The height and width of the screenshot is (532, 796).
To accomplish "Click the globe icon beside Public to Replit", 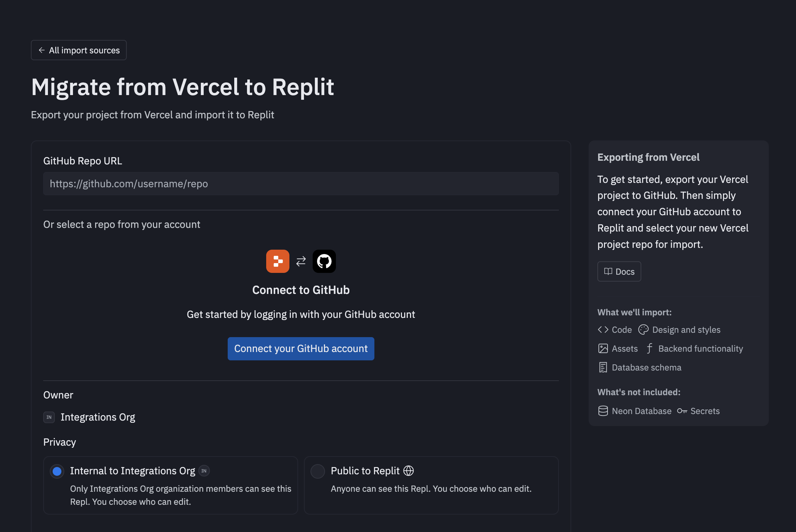I will 409,471.
